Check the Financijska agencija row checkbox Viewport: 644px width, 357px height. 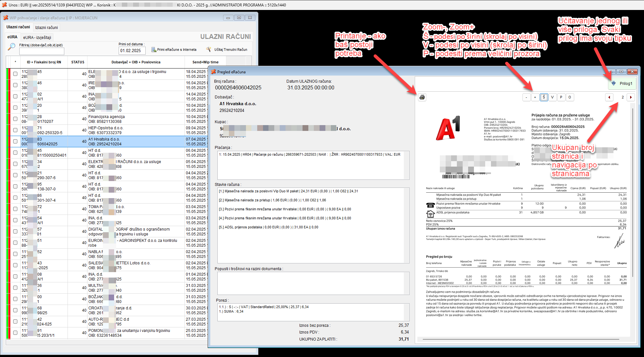(15, 119)
